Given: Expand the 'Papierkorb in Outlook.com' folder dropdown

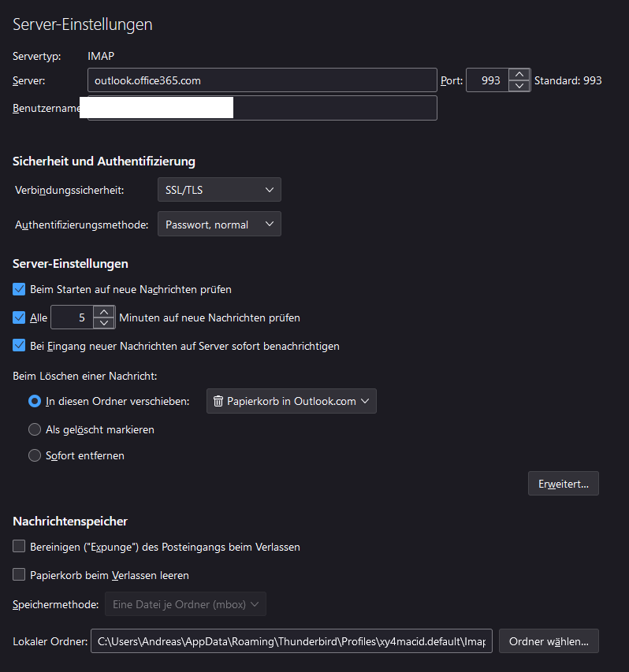Looking at the screenshot, I should [x=292, y=401].
